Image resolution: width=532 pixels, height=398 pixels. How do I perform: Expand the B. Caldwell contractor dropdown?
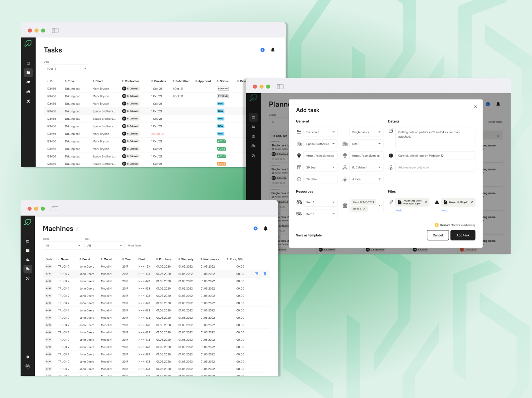366,167
